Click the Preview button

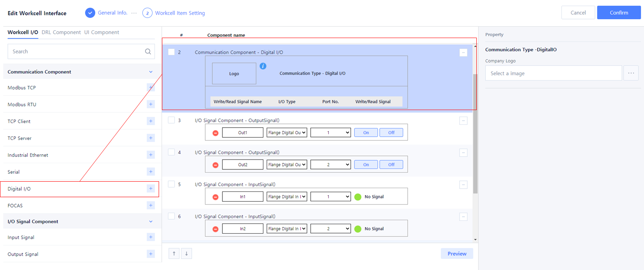pos(457,254)
